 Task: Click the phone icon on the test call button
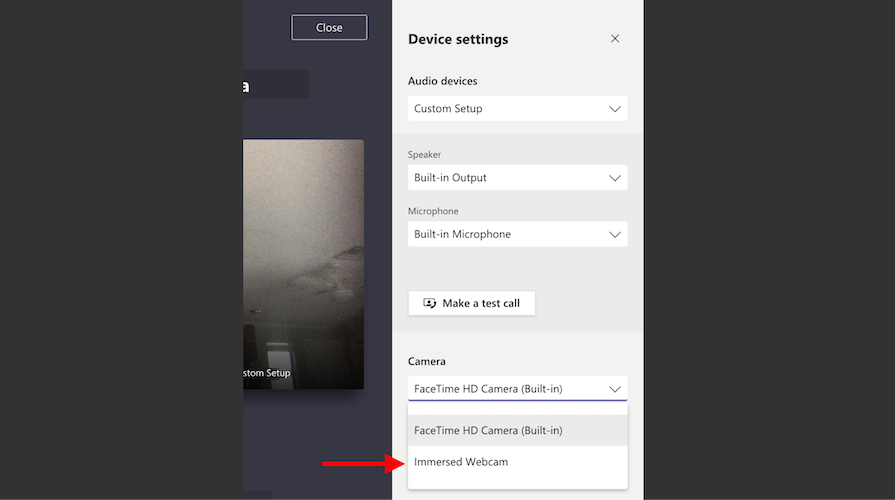pos(430,303)
